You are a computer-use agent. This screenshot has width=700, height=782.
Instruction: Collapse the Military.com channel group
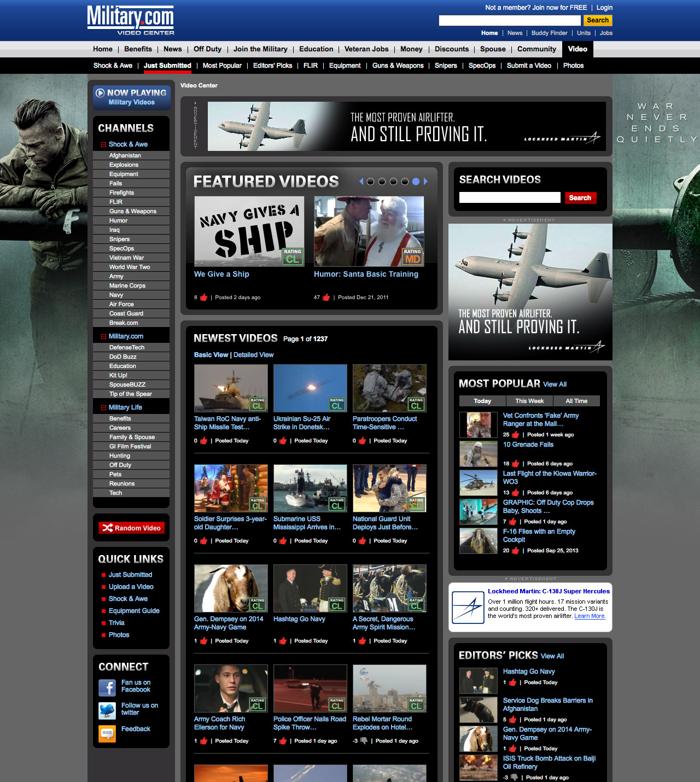[103, 336]
